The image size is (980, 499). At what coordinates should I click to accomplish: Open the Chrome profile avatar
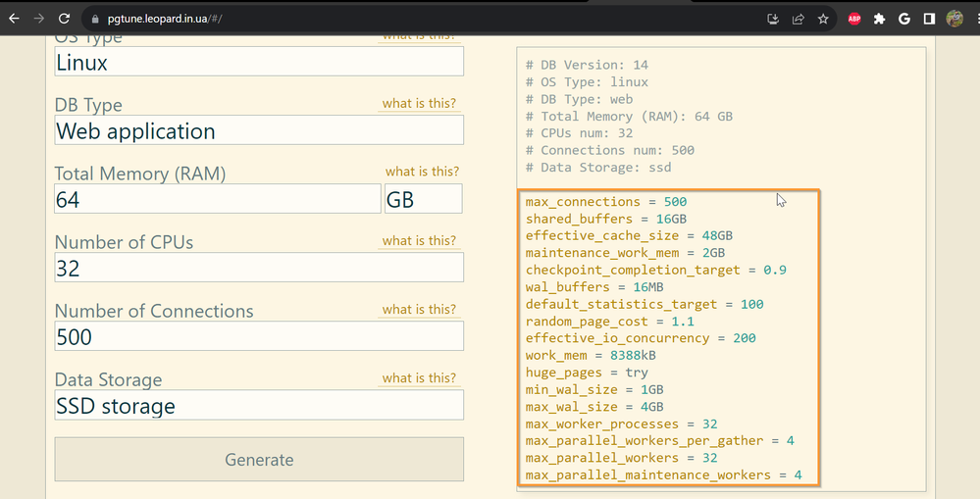click(x=954, y=18)
